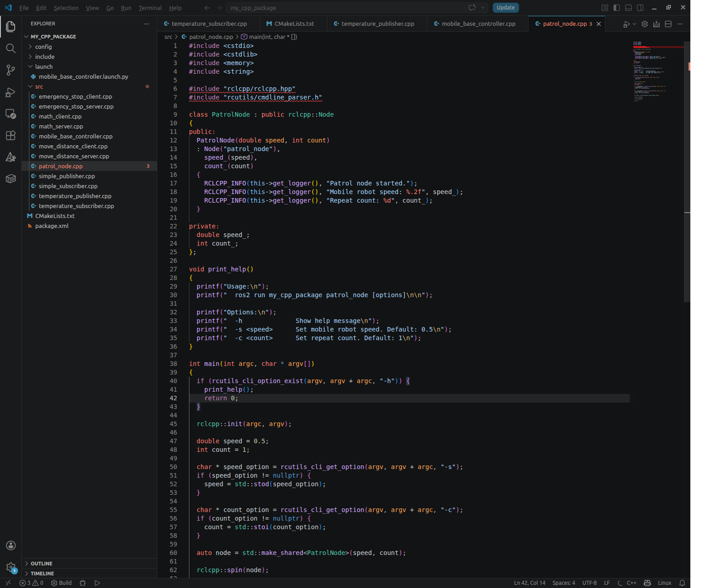The image size is (722, 588).
Task: Open the CMake view in the activity bar
Action: (x=11, y=157)
